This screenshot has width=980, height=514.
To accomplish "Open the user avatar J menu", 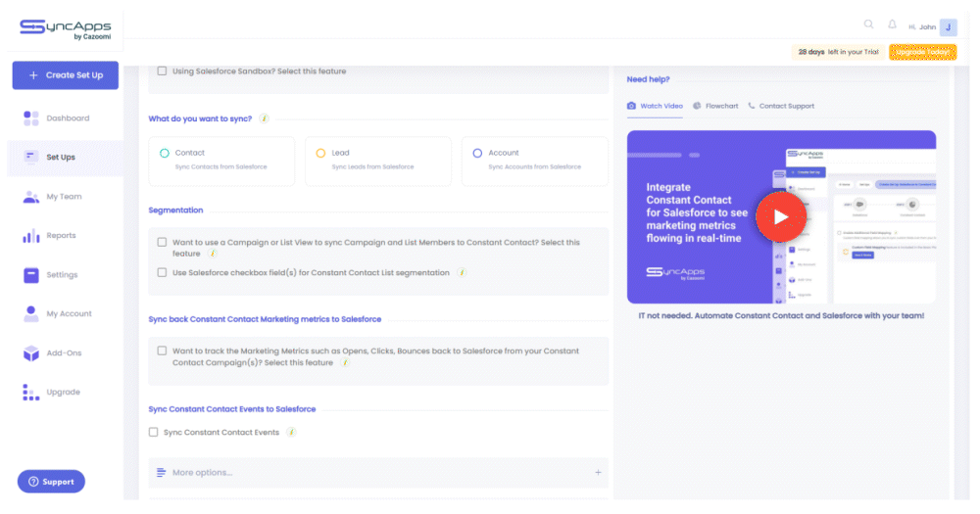I will click(x=948, y=26).
